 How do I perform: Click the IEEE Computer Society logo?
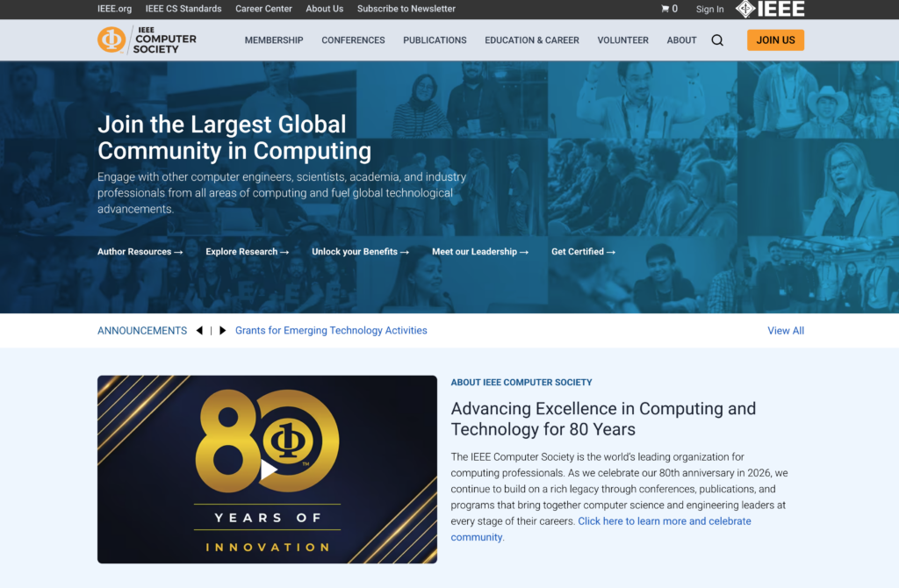(x=147, y=40)
